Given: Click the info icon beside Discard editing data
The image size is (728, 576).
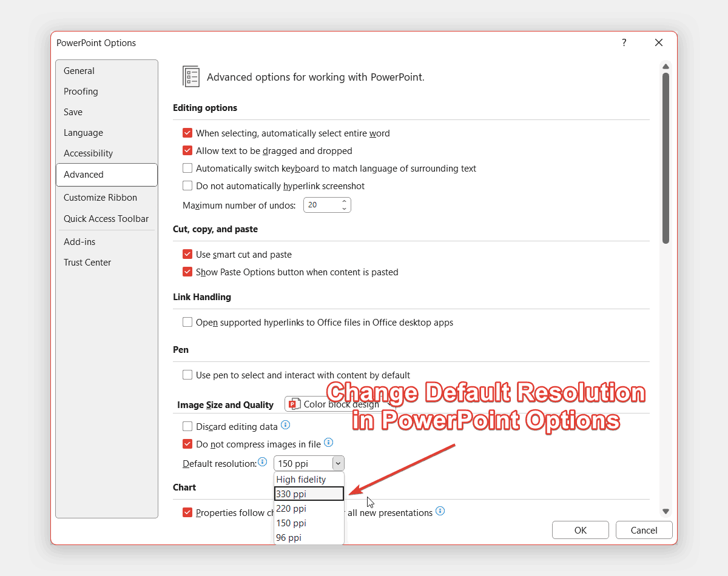Looking at the screenshot, I should click(x=285, y=426).
